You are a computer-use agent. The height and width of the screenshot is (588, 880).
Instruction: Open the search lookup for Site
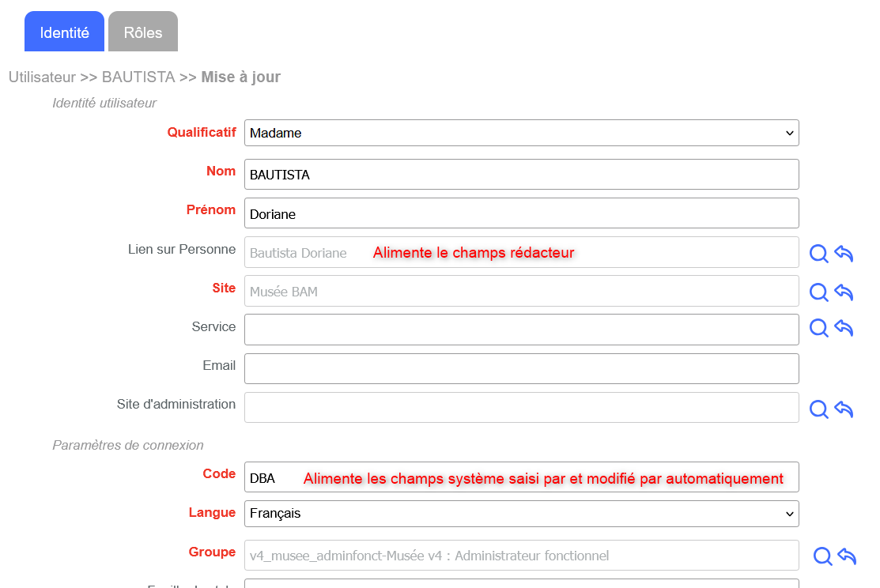click(819, 292)
